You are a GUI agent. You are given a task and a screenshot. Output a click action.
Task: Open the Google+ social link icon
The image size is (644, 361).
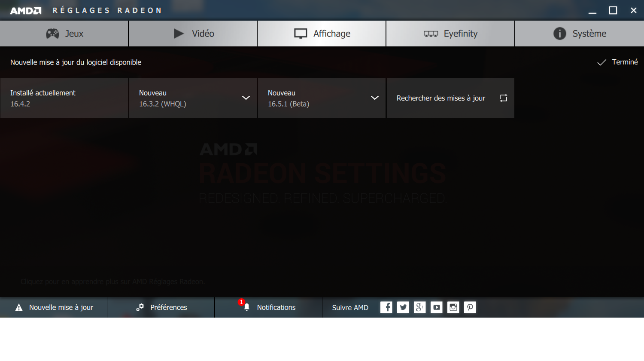pos(420,307)
